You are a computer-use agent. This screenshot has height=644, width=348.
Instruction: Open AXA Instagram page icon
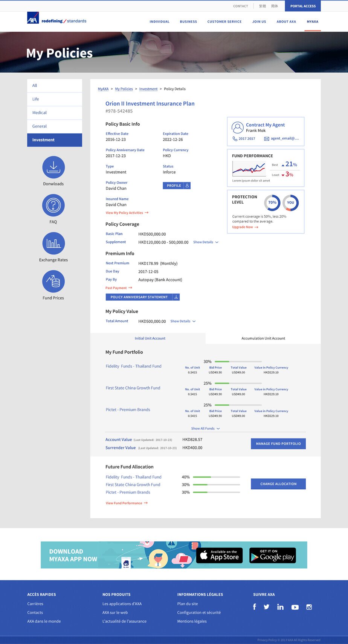click(x=309, y=607)
